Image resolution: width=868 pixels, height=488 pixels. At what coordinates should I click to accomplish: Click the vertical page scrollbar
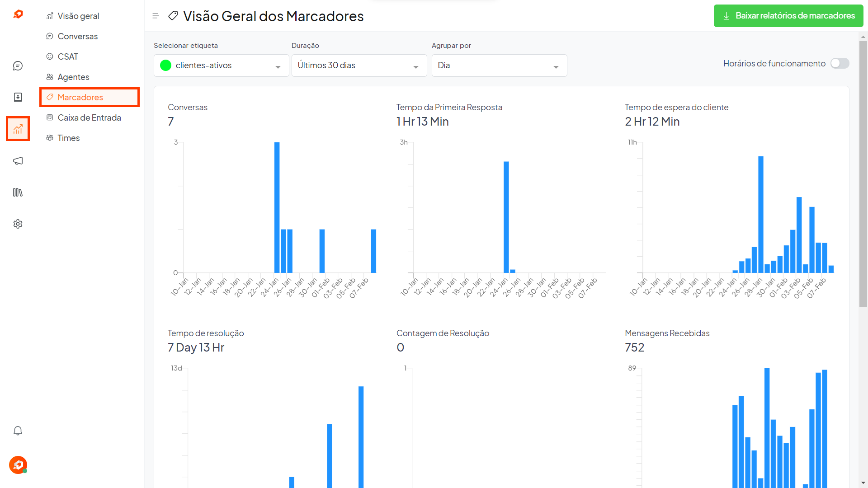pyautogui.click(x=863, y=174)
